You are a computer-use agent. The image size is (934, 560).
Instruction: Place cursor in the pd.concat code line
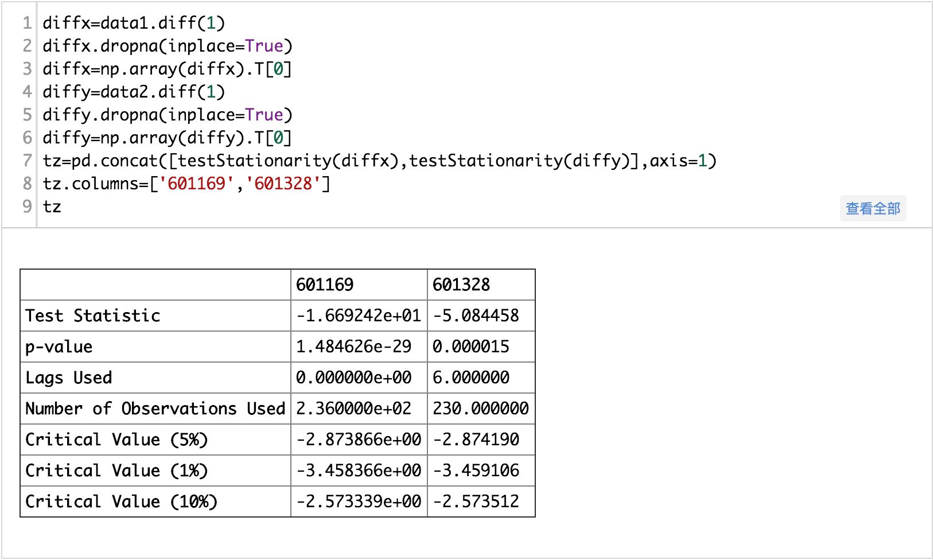[x=379, y=161]
